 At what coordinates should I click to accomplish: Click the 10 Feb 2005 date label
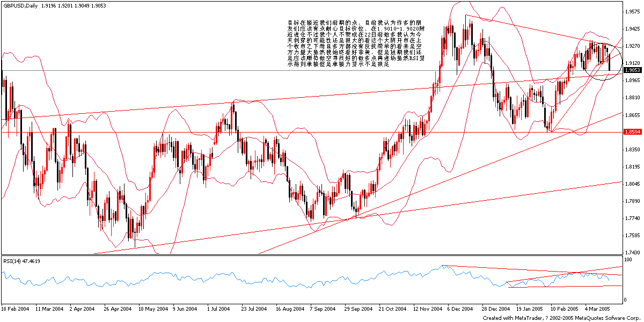pos(563,310)
